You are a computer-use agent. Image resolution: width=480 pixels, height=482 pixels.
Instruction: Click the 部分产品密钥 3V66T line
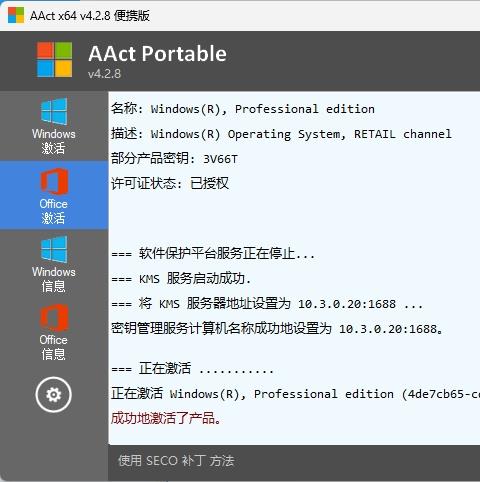pyautogui.click(x=174, y=159)
